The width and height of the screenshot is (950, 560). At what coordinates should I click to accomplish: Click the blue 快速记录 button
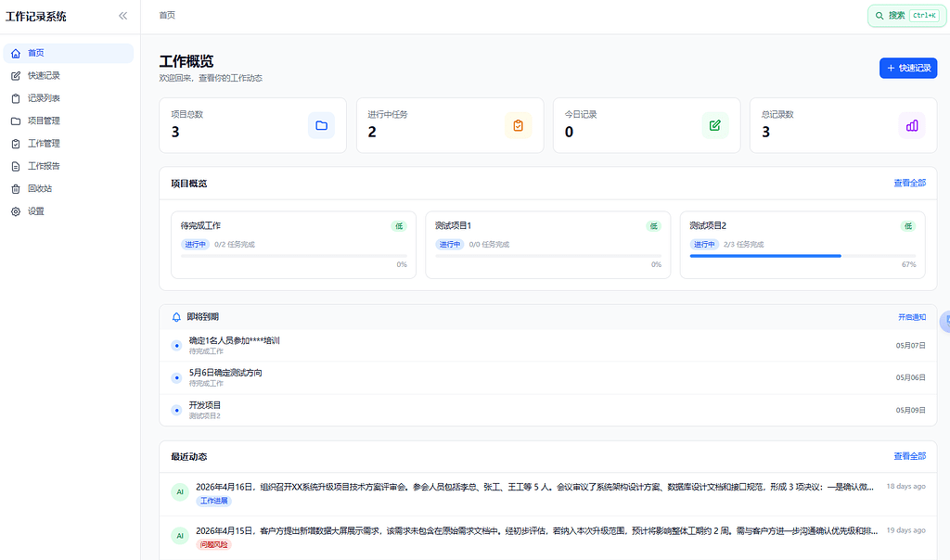[908, 68]
